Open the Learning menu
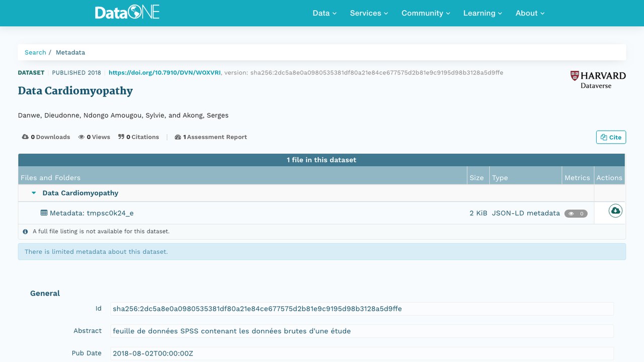644x362 pixels. (x=482, y=13)
